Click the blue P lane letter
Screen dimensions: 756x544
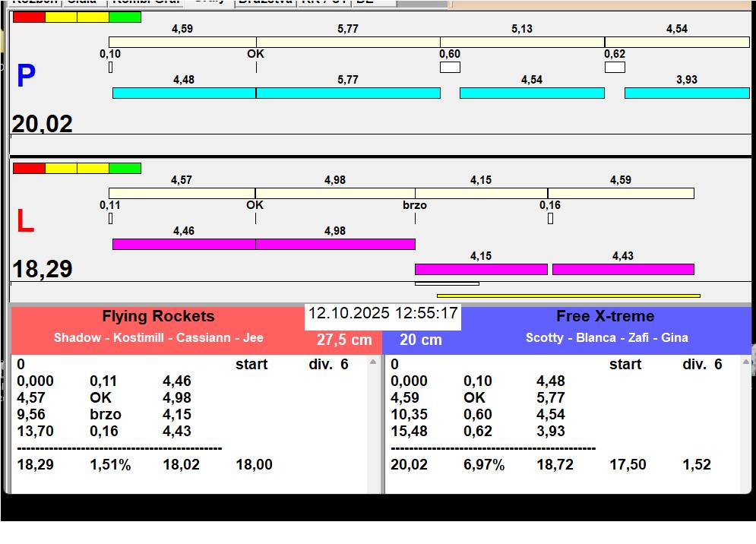point(26,76)
